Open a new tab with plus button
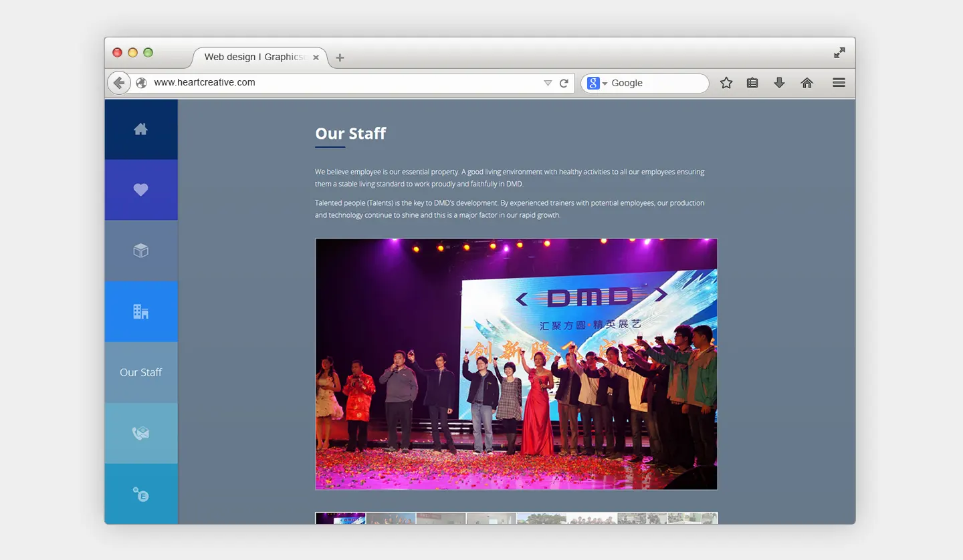 point(340,57)
